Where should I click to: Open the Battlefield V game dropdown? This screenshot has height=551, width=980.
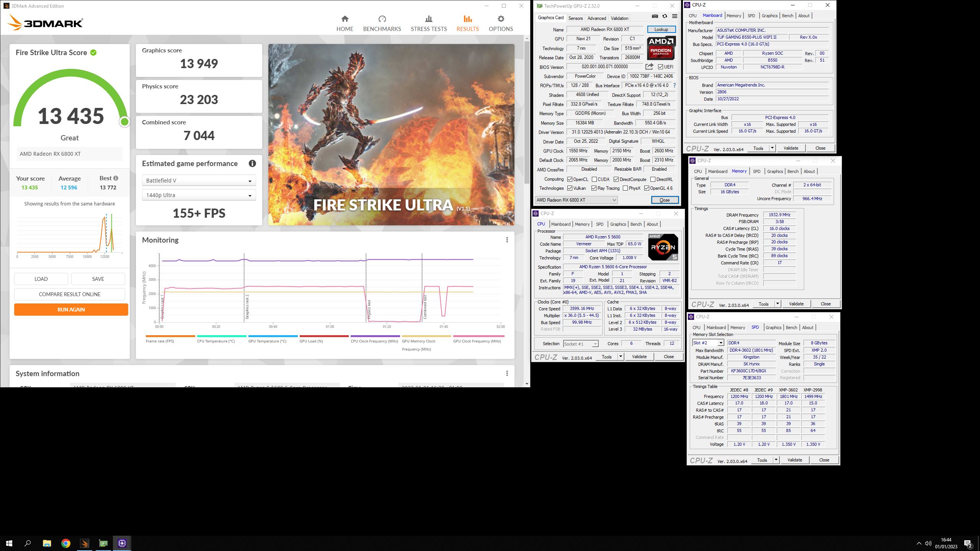[x=199, y=181]
